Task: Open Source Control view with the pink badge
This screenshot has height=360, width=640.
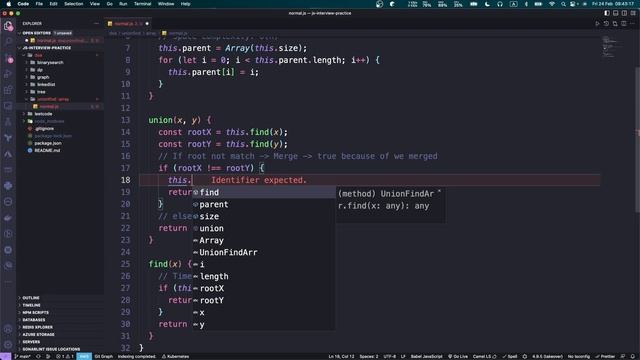Action: coord(8,58)
